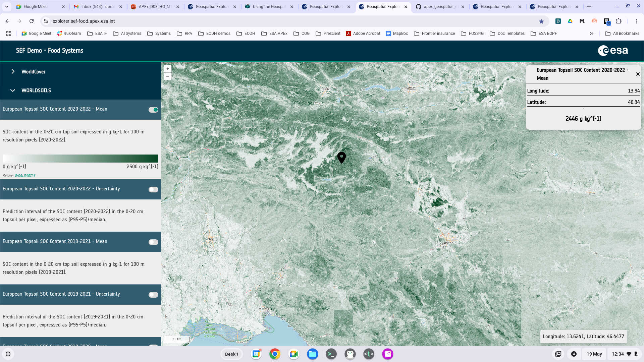
Task: Bookmark this page with the star icon
Action: [541, 21]
